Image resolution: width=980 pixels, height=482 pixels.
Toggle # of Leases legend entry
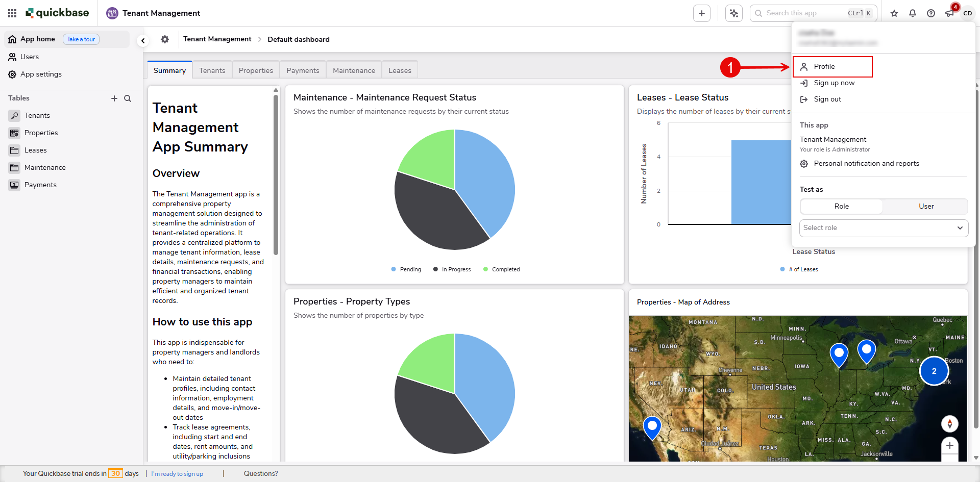click(x=799, y=269)
